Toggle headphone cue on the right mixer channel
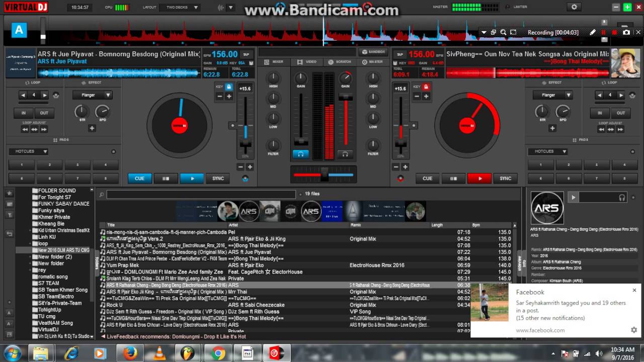644x362 pixels. tap(345, 154)
